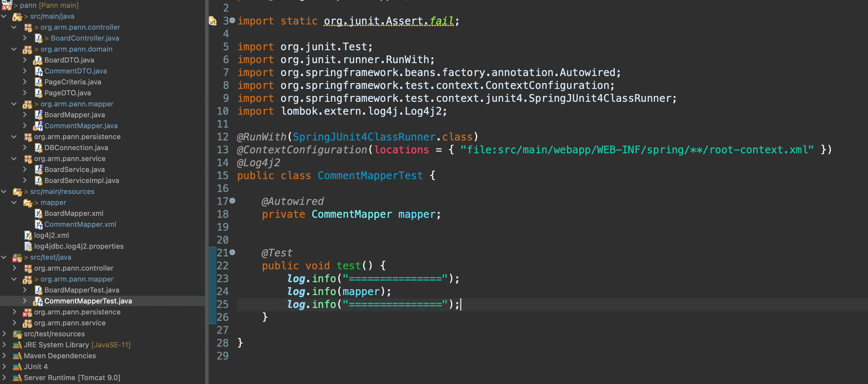Toggle the @Test method folding marker on line 21
Screen dimensions: 868x384
point(232,252)
